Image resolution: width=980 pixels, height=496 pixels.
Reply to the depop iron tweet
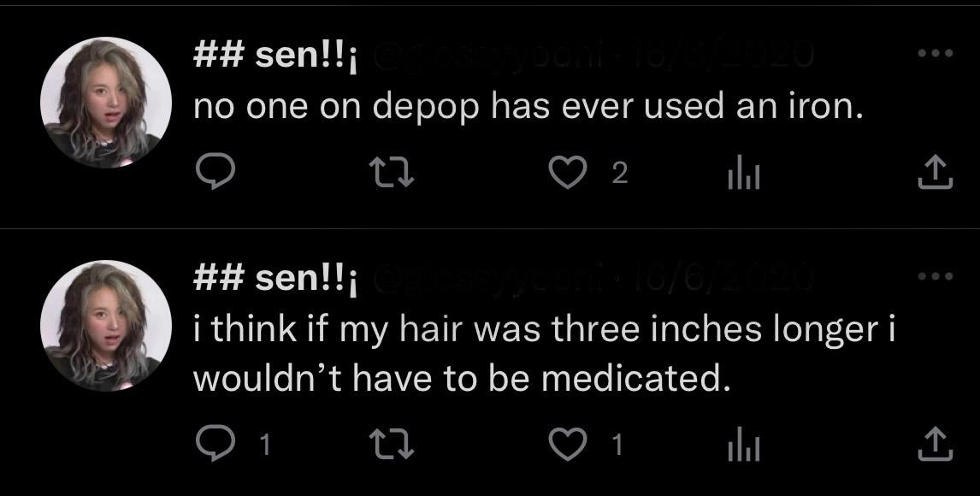pos(216,174)
